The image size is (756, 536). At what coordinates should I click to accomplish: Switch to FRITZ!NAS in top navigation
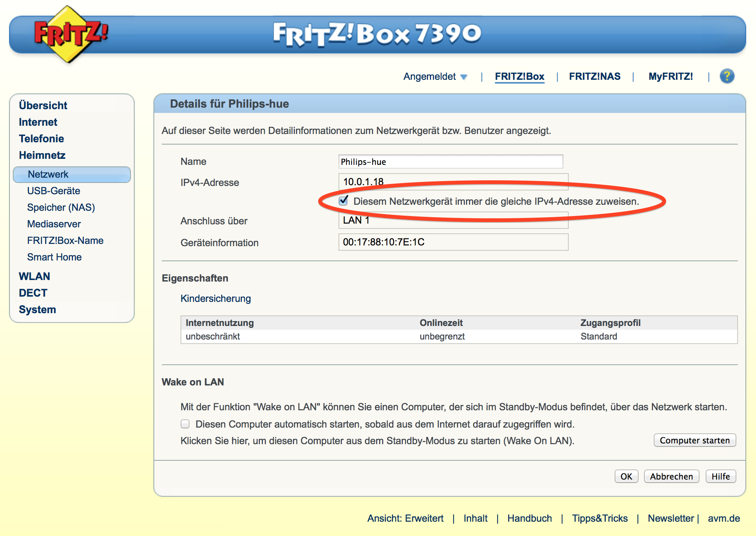click(x=595, y=76)
